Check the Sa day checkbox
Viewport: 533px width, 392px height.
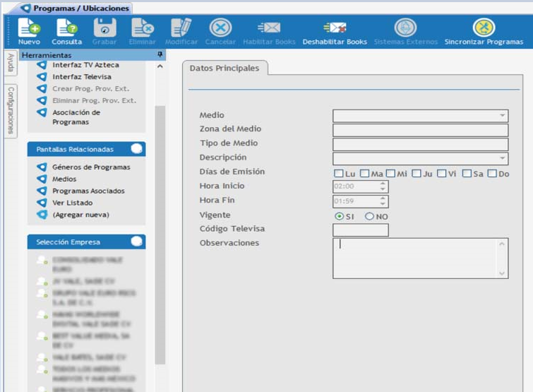tap(467, 174)
